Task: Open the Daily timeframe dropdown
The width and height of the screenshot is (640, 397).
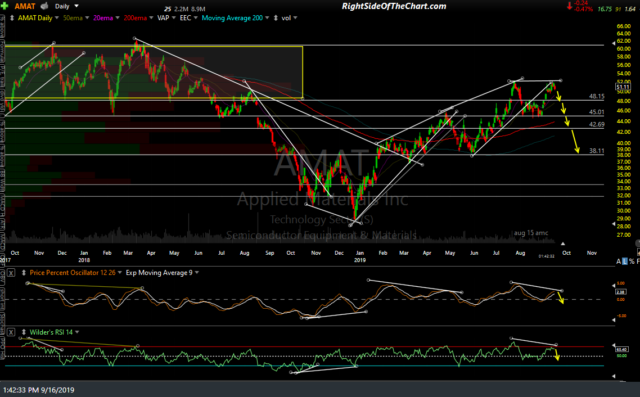Action: pos(76,6)
